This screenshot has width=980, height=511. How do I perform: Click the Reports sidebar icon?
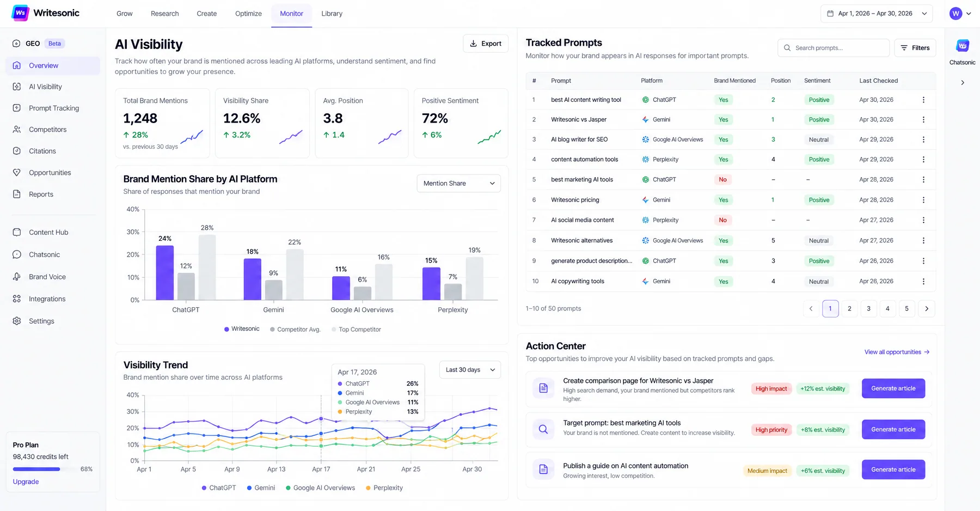[x=17, y=194]
